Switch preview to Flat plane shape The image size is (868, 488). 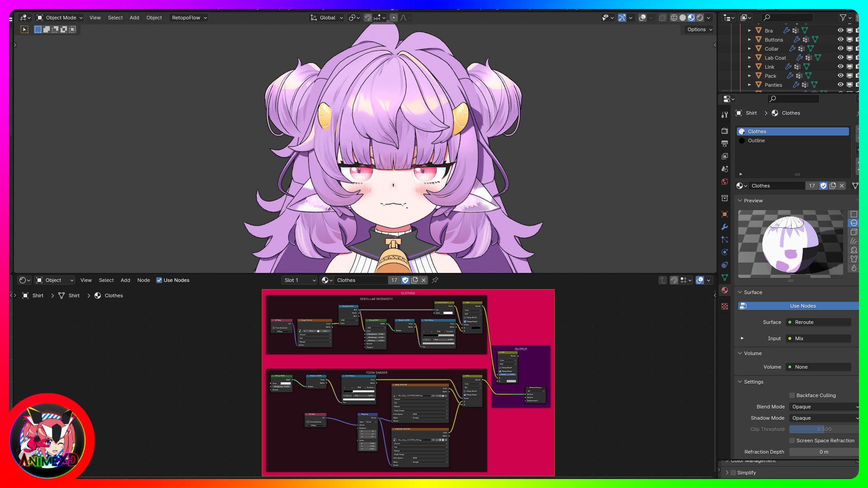tap(854, 214)
